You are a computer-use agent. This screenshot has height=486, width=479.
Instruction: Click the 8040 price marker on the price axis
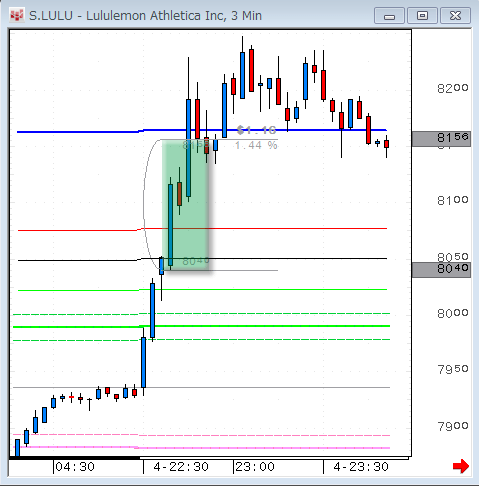pos(441,270)
